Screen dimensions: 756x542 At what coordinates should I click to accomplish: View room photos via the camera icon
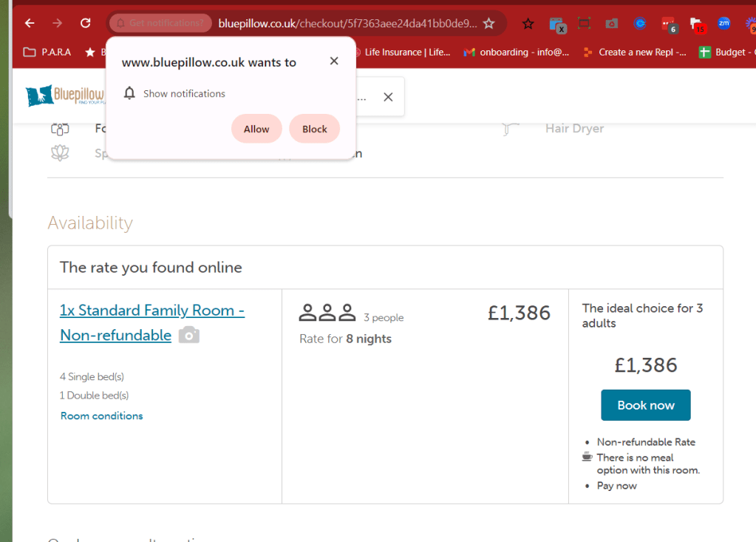pyautogui.click(x=189, y=335)
